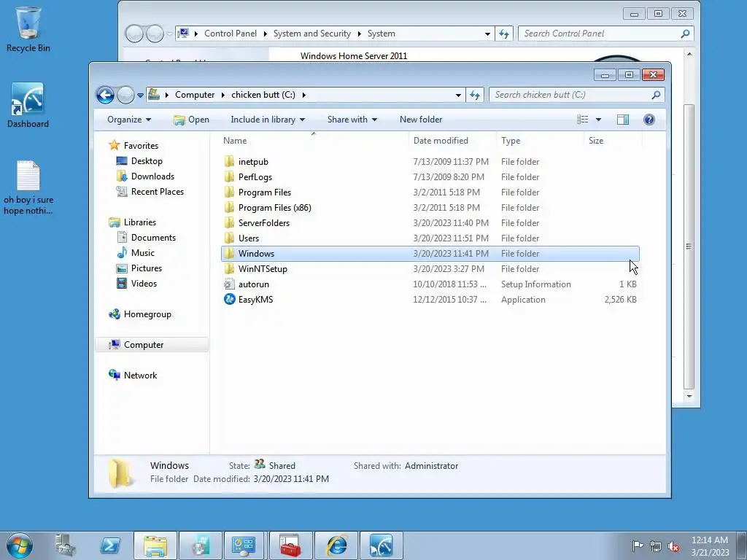This screenshot has width=747, height=560.
Task: Select the Pictures library
Action: click(x=146, y=268)
